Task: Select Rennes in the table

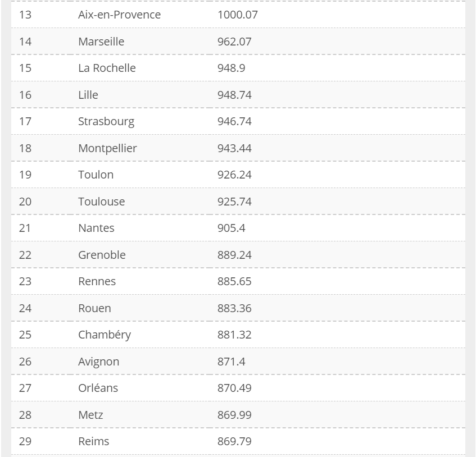Action: pyautogui.click(x=97, y=281)
